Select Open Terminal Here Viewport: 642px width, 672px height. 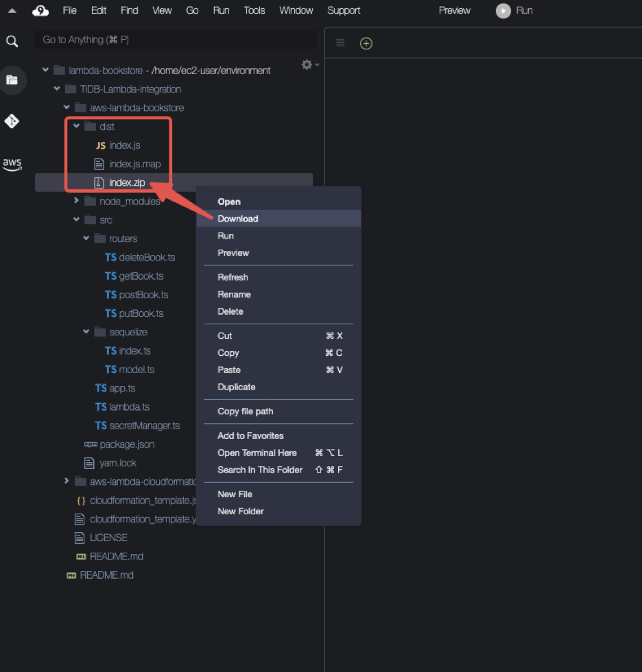(x=278, y=453)
